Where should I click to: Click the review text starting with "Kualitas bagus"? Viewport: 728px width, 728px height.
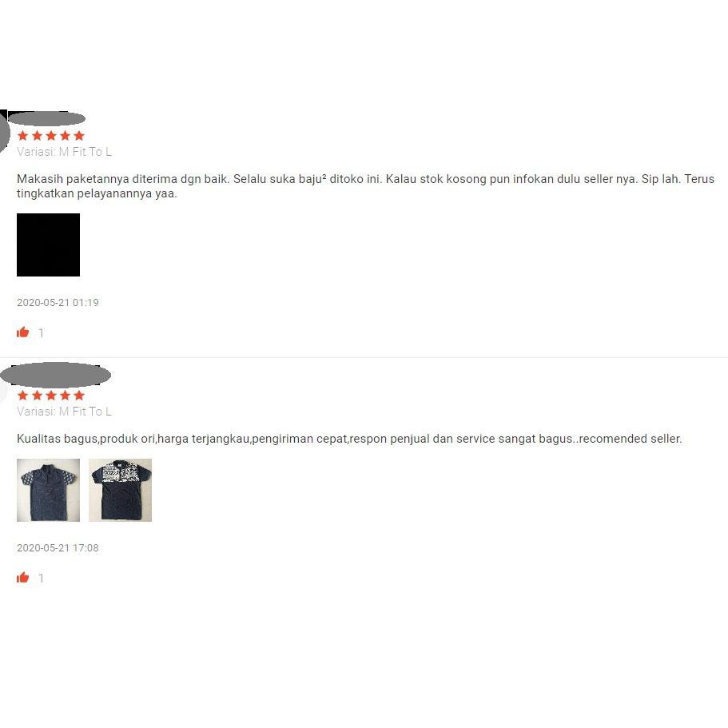[349, 438]
